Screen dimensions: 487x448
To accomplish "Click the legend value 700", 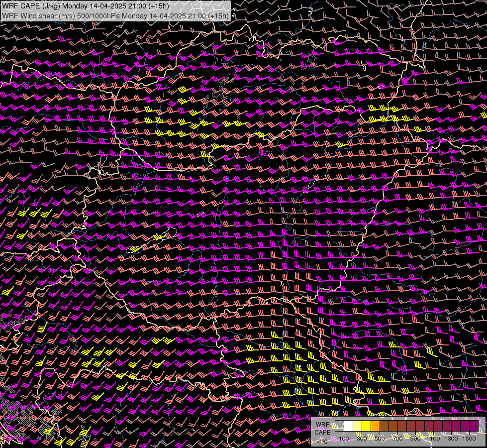I will click(397, 439).
